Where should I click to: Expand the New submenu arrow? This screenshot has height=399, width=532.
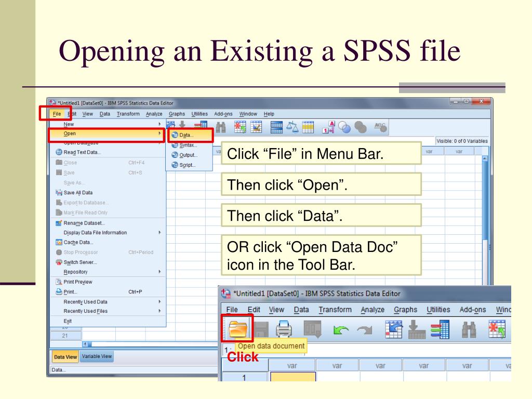click(x=159, y=124)
